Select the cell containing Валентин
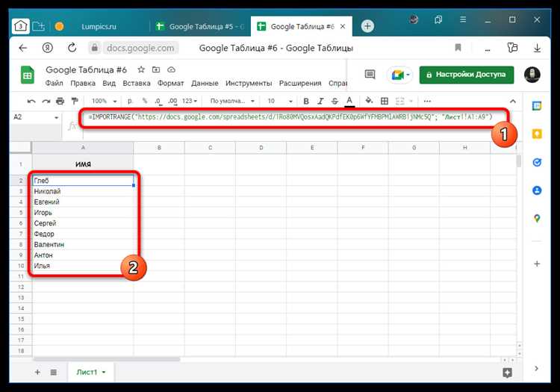The width and height of the screenshot is (560, 392). [83, 245]
